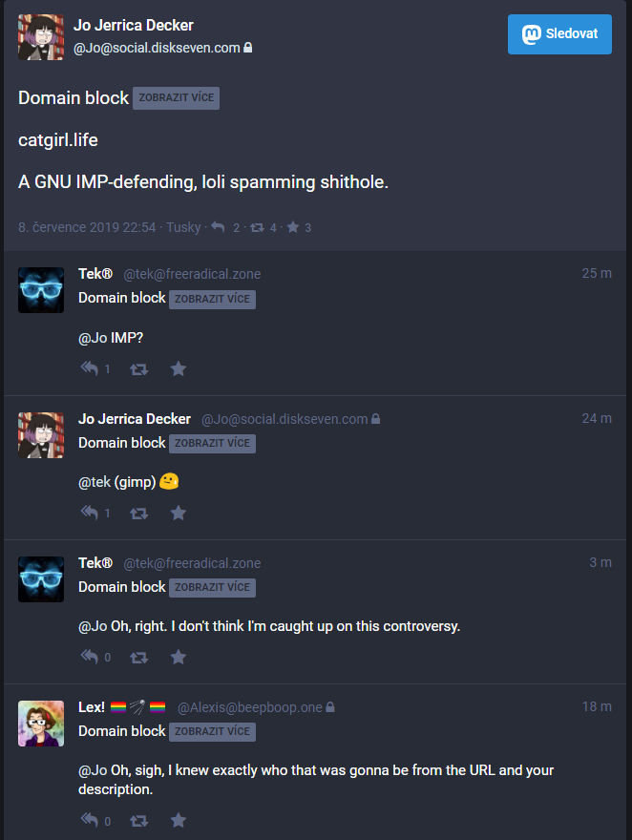Reply to Jo's '(gimp)' post
The height and width of the screenshot is (840, 632).
click(x=90, y=513)
